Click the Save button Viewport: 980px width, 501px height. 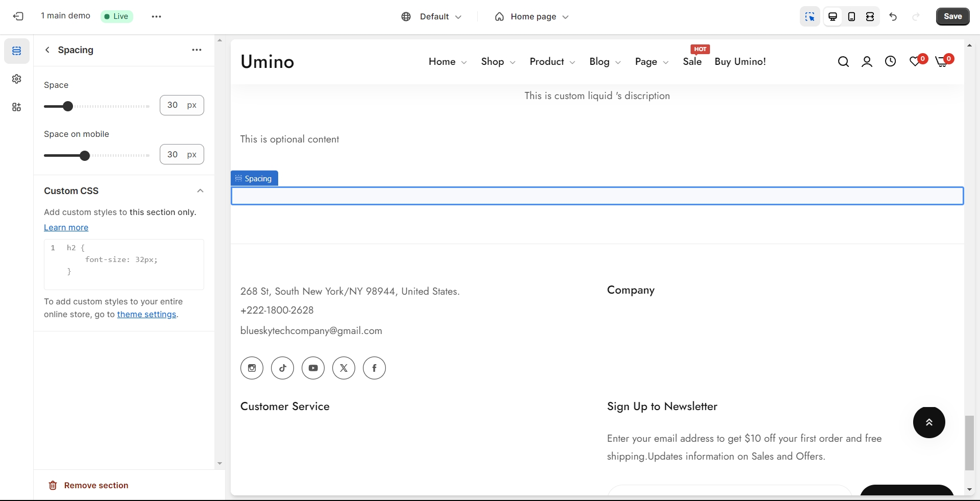tap(952, 16)
